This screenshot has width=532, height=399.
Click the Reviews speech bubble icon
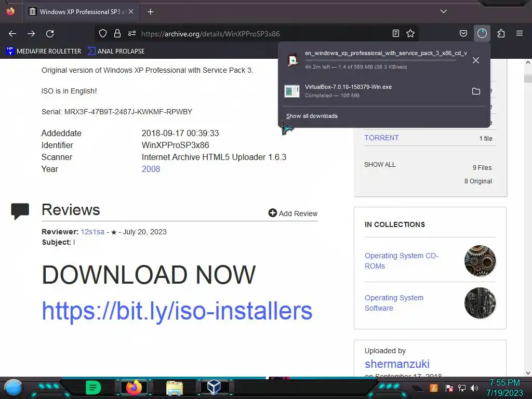pos(20,211)
